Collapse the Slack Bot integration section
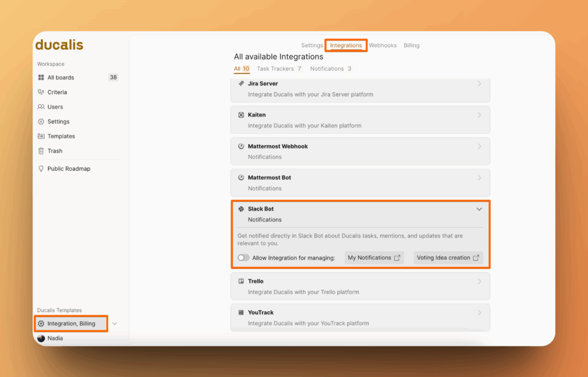 click(x=479, y=209)
